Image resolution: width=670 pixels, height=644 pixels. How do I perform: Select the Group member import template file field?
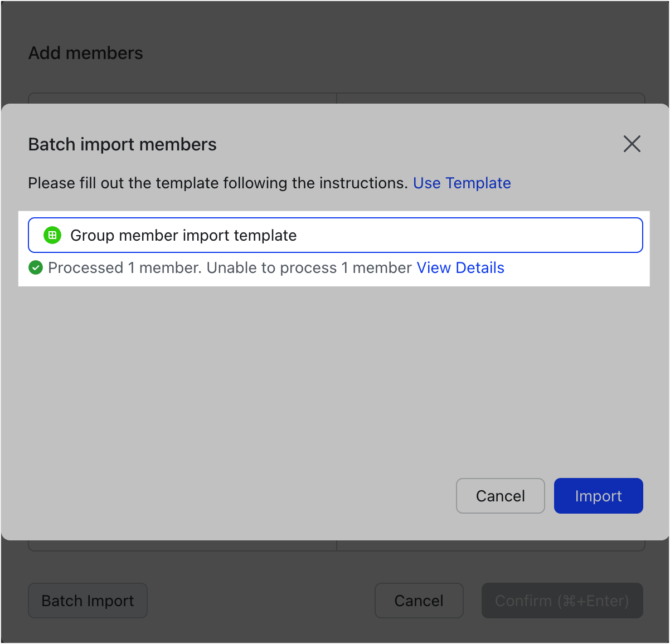click(336, 235)
